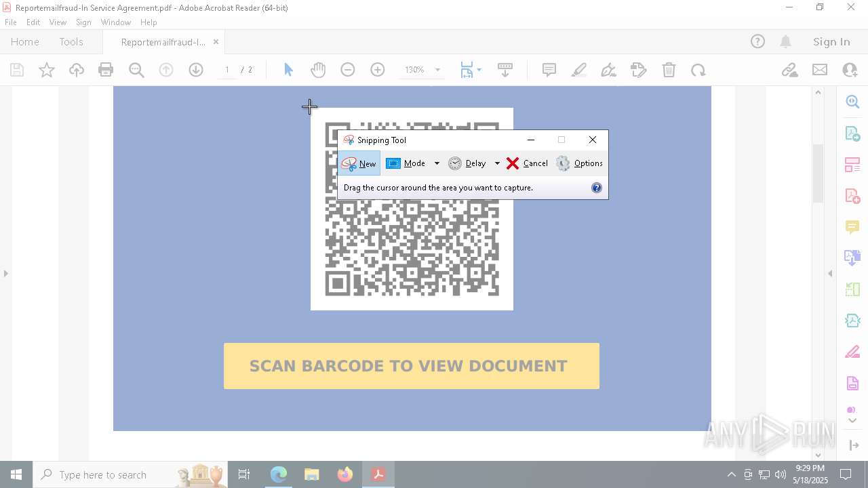Open Snipping Tool Delay dropdown arrow
This screenshot has height=488, width=868.
pos(497,163)
